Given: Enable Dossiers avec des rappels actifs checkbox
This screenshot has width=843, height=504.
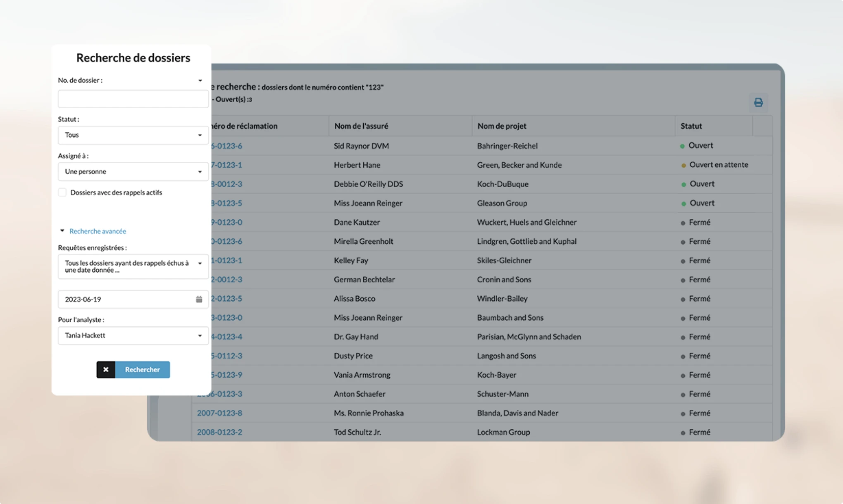Looking at the screenshot, I should pos(62,193).
